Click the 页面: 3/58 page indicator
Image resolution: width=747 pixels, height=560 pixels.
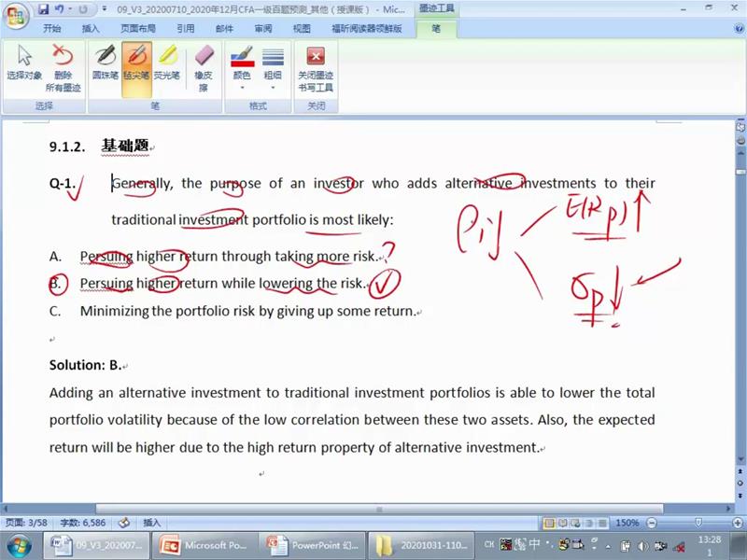click(x=26, y=523)
